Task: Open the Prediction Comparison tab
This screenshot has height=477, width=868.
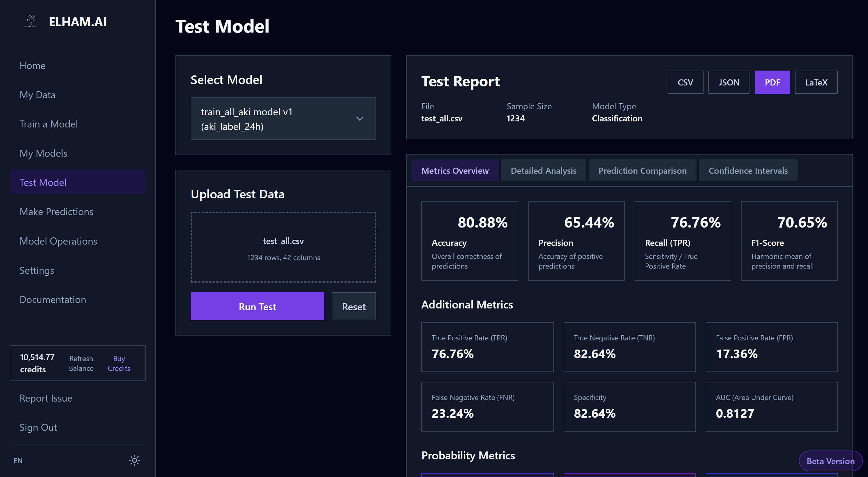Action: point(642,171)
